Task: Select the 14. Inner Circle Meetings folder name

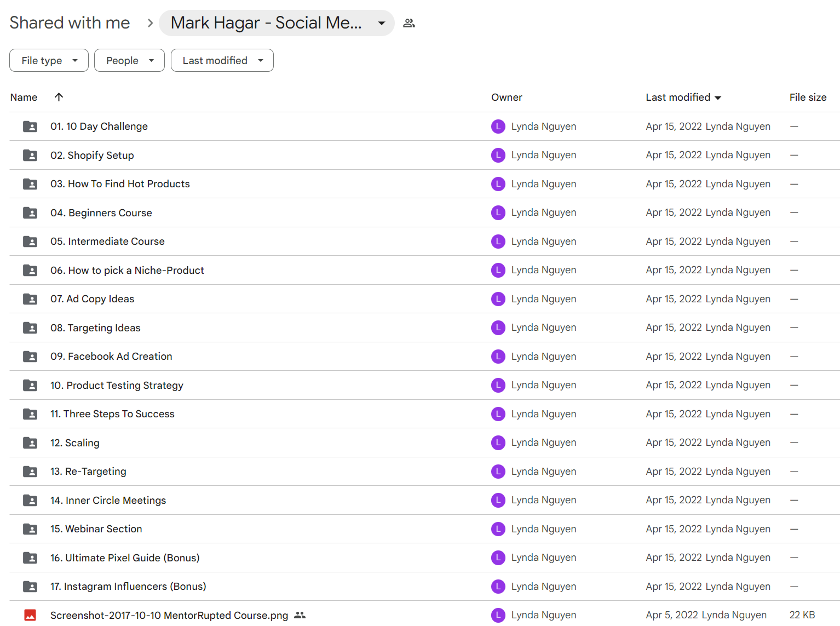Action: 108,500
